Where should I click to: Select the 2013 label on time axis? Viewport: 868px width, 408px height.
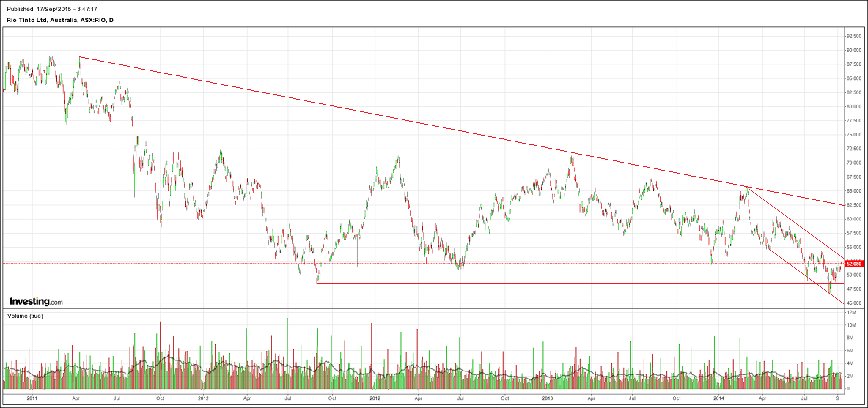pos(547,398)
